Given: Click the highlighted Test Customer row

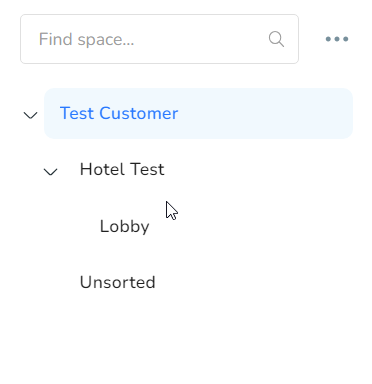Looking at the screenshot, I should 198,113.
